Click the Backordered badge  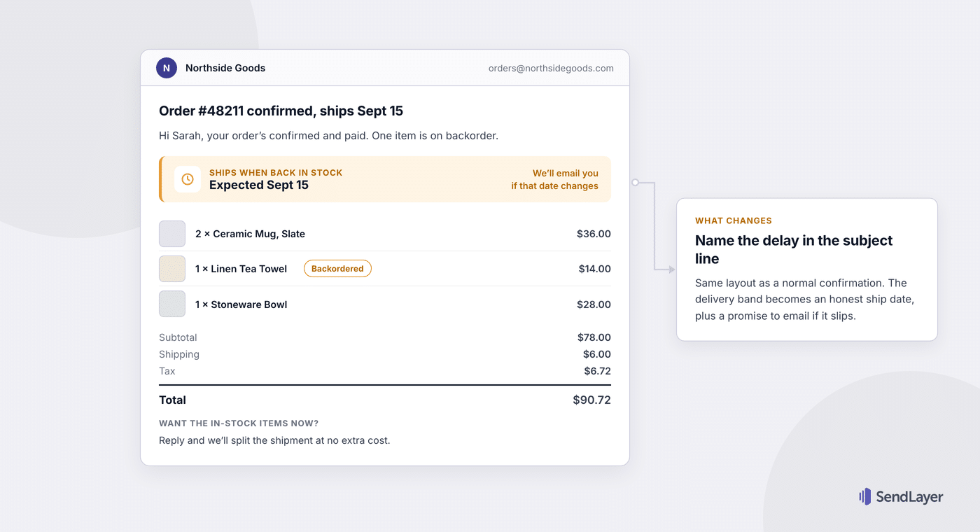(337, 269)
